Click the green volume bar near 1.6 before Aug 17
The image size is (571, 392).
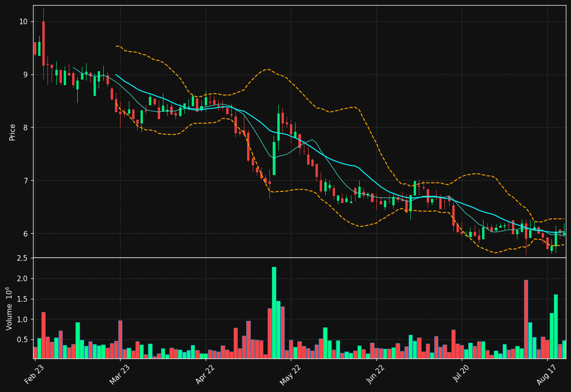[556, 326]
